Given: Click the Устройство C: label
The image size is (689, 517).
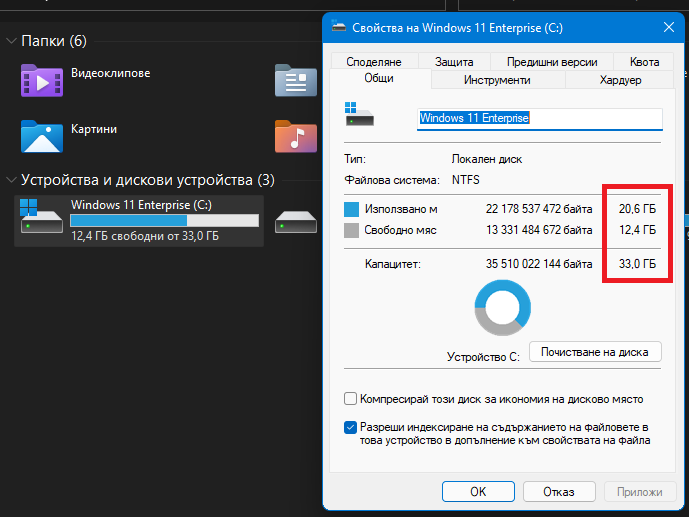Looking at the screenshot, I should point(483,357).
